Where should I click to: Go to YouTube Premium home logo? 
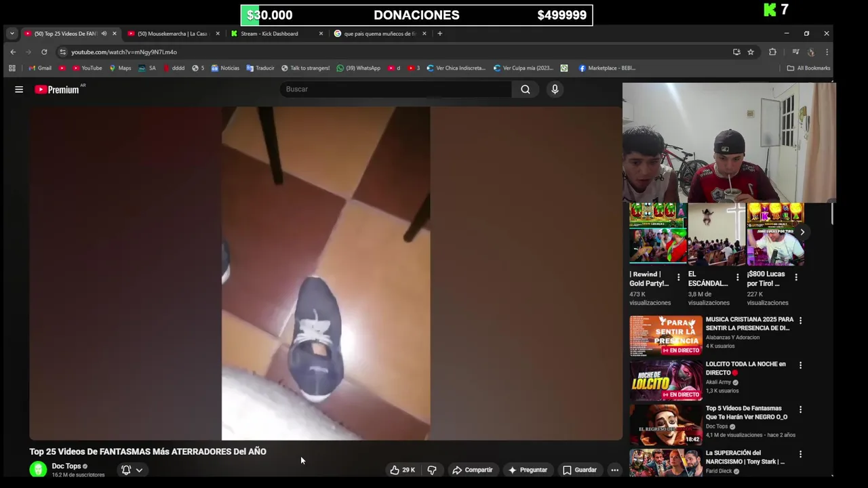tap(57, 89)
